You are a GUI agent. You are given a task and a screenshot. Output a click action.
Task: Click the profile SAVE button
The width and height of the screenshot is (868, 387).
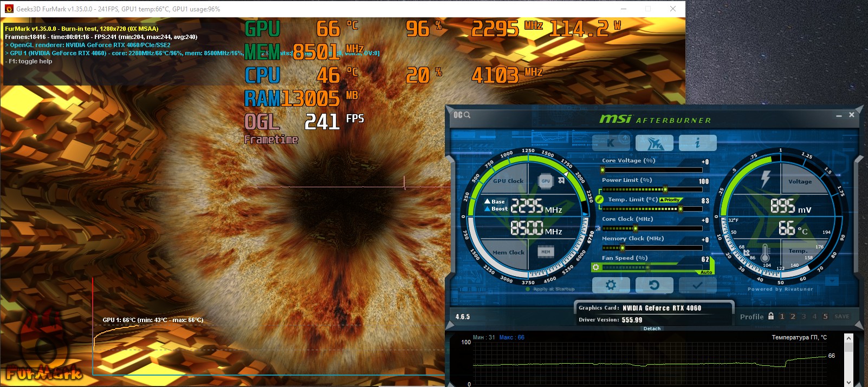[x=842, y=317]
